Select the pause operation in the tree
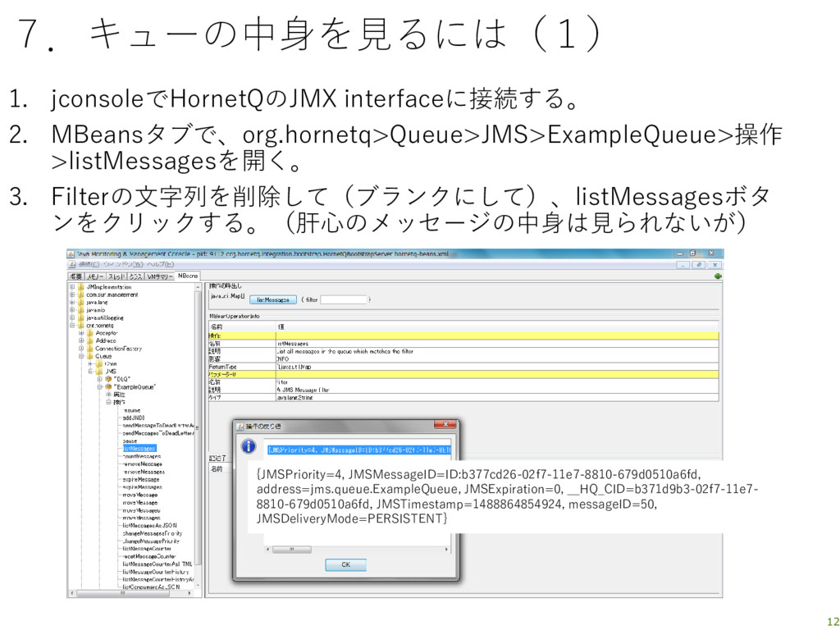 130,441
